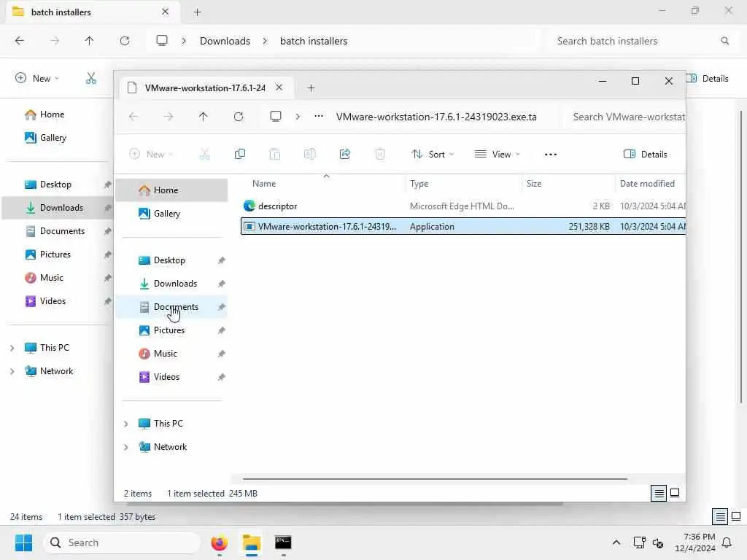Expand This PC in the VMware window sidebar
Screen dimensions: 747x560
125,424
